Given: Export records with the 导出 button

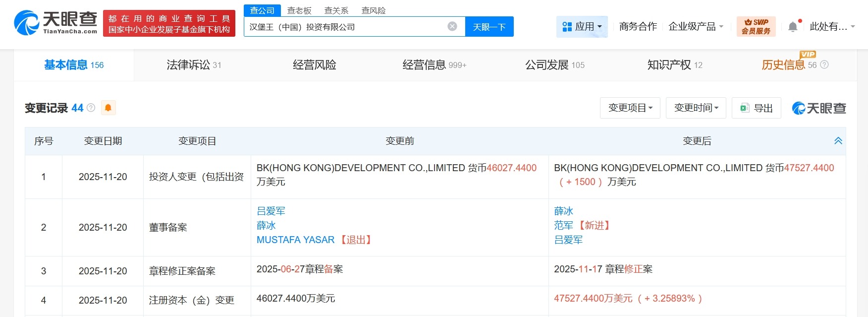Looking at the screenshot, I should point(757,108).
